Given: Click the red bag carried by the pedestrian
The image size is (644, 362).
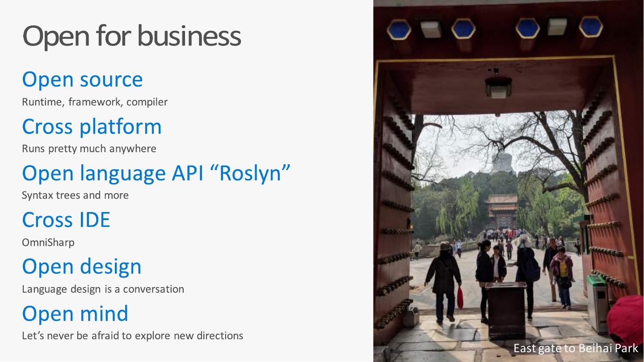Looking at the screenshot, I should tap(460, 298).
